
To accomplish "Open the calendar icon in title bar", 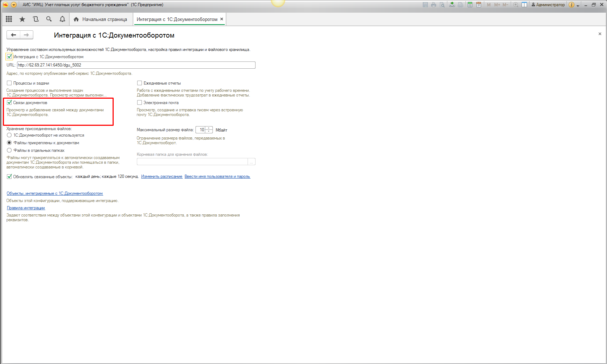I will click(x=479, y=5).
